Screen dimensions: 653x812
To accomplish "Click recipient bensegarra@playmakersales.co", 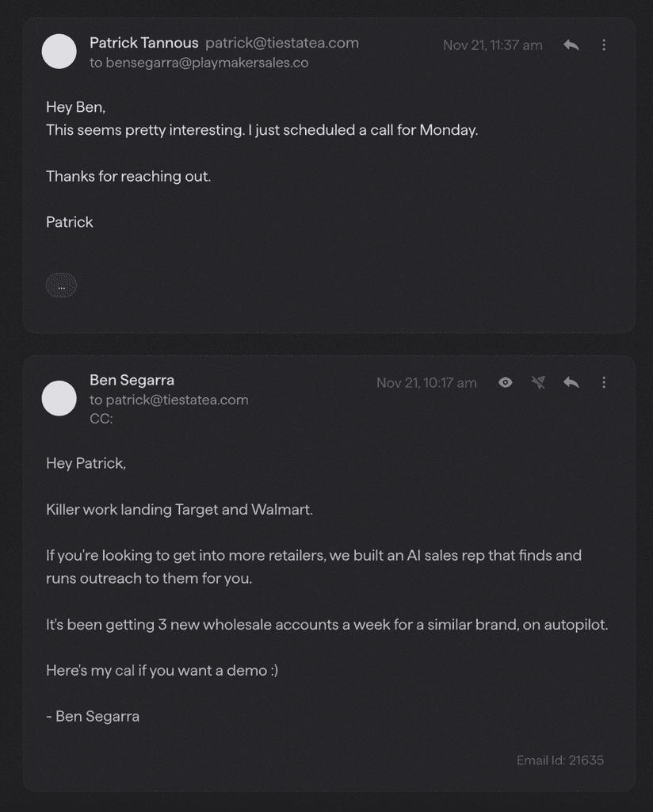I will [x=207, y=63].
